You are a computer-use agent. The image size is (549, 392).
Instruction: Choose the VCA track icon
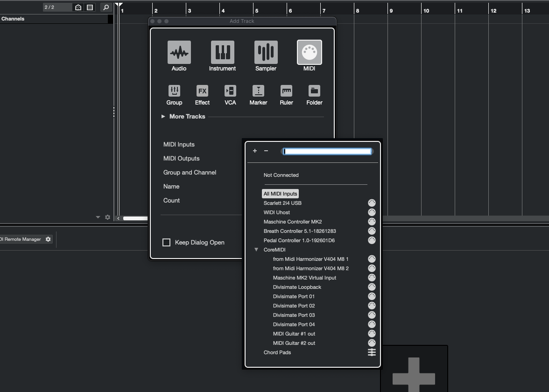tap(231, 91)
